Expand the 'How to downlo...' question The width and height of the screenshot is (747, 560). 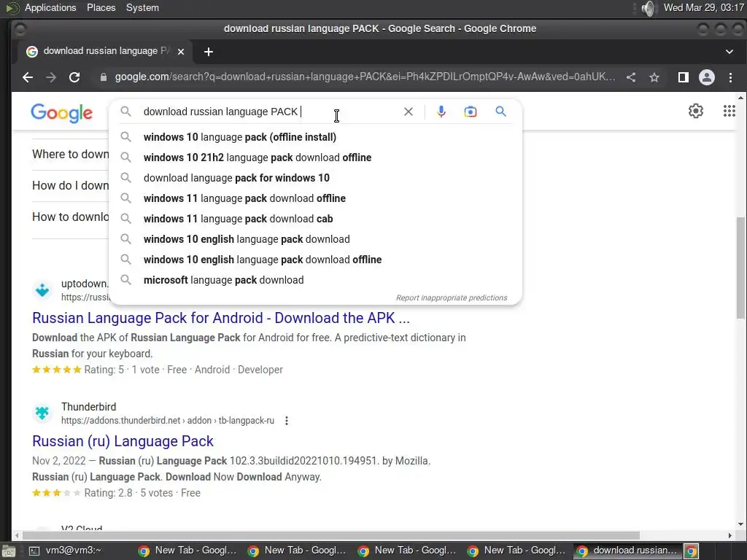71,217
